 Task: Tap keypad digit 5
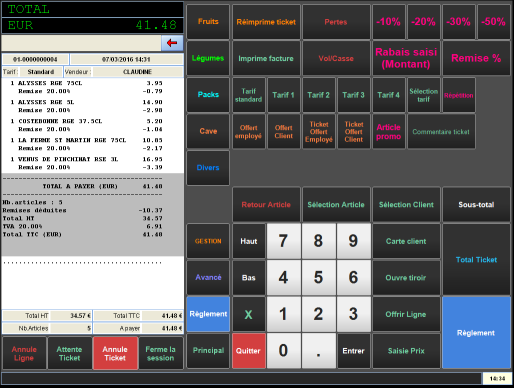(x=319, y=278)
